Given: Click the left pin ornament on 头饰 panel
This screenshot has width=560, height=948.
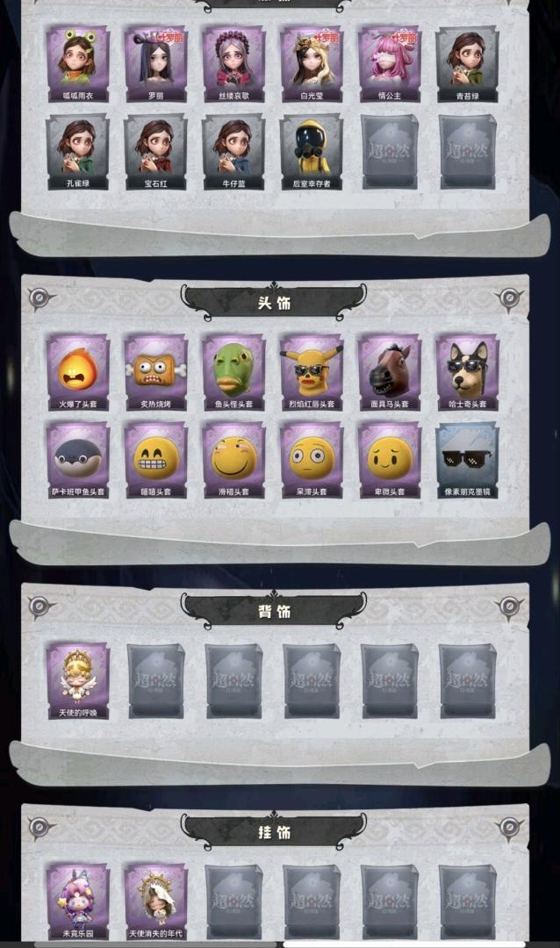Looking at the screenshot, I should pos(39,298).
